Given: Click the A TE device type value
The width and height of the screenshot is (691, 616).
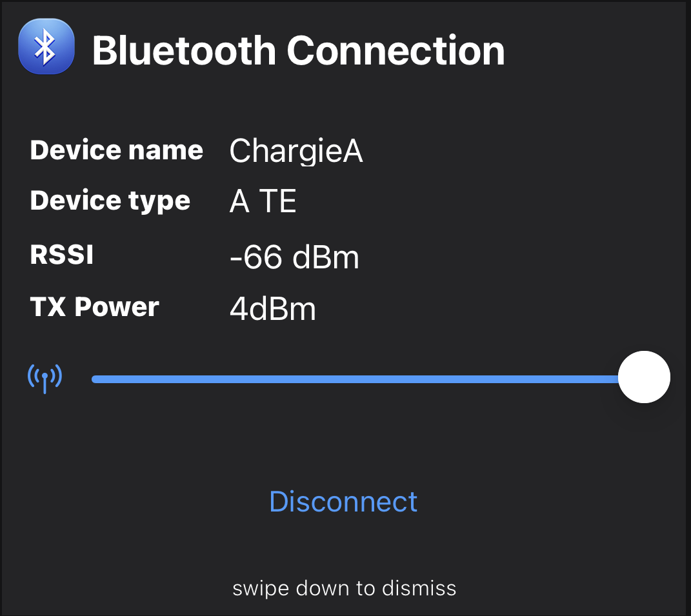Looking at the screenshot, I should [x=263, y=203].
